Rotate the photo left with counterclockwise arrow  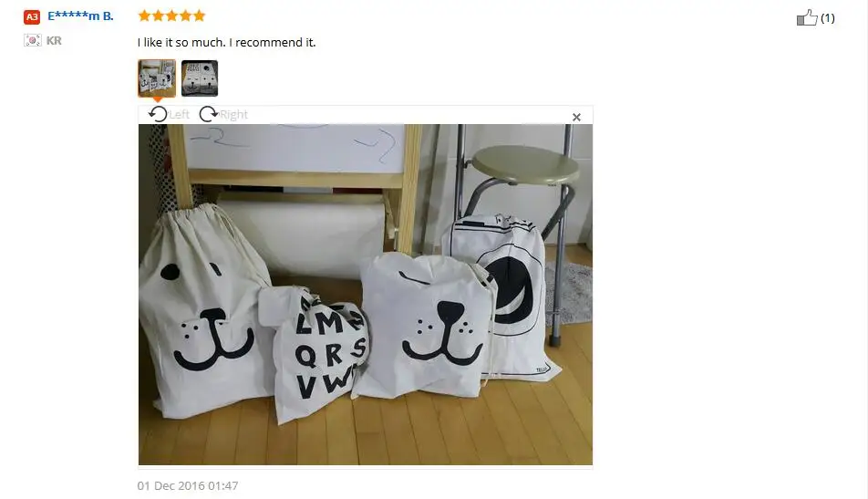158,114
